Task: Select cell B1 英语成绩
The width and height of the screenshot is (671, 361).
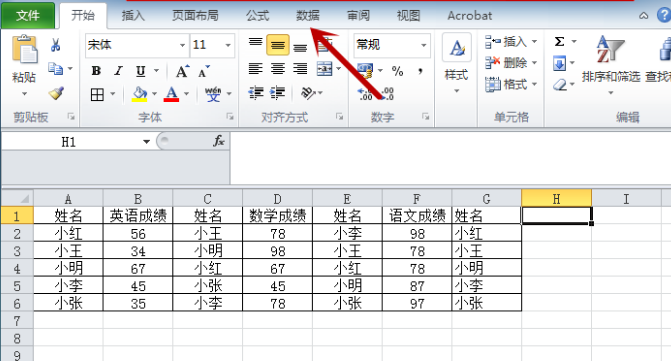Action: coord(138,216)
